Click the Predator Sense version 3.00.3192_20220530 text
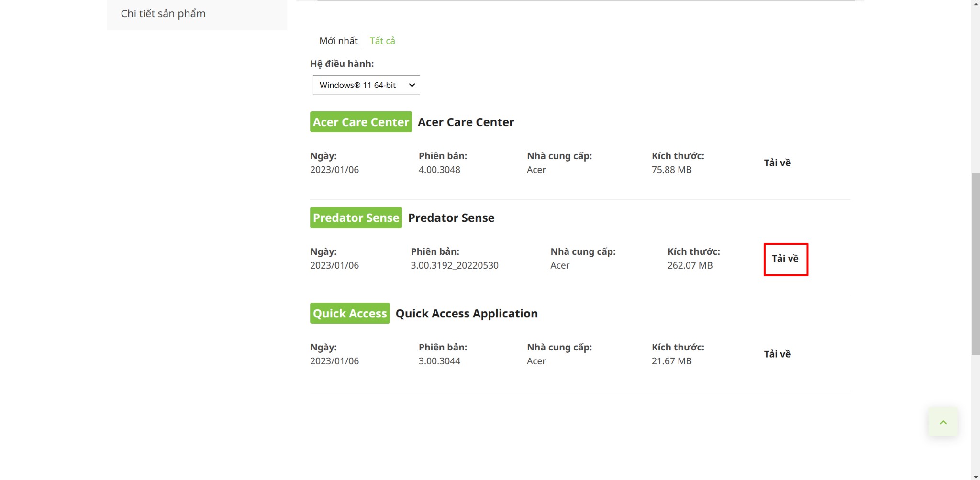The image size is (980, 480). point(454,266)
